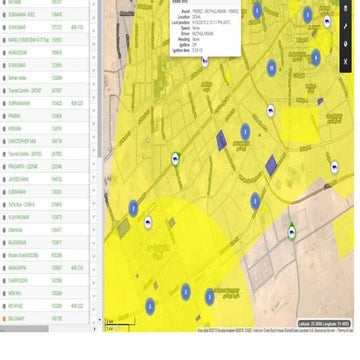
Task: Click BALUSAMY's orange status icon
Action: point(4,319)
